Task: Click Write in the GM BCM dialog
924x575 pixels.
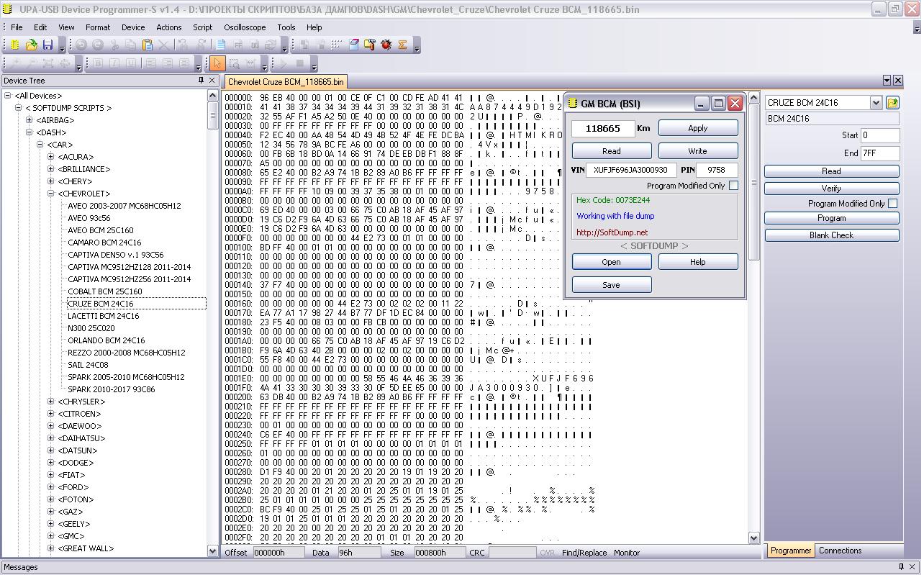Action: tap(698, 151)
